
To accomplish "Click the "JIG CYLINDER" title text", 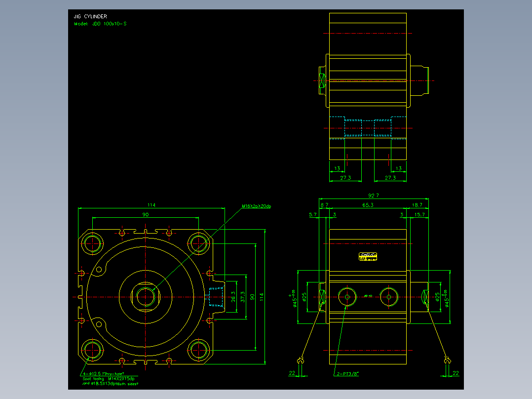I will [90, 16].
